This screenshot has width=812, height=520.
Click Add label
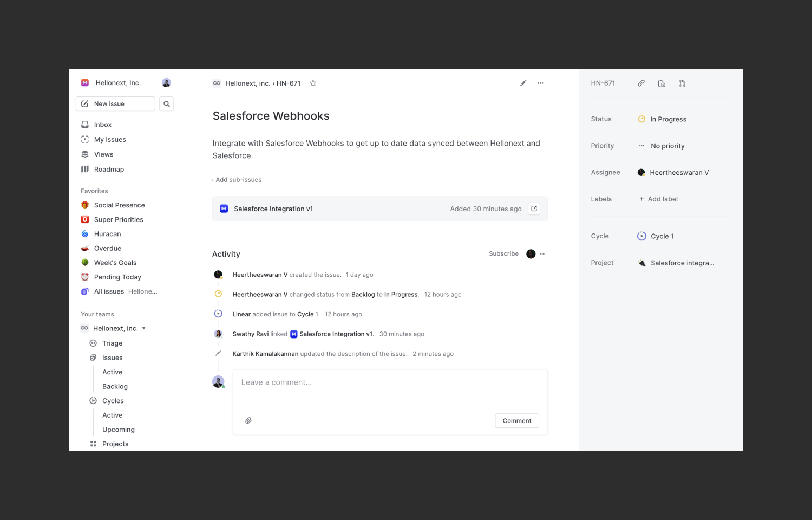658,199
